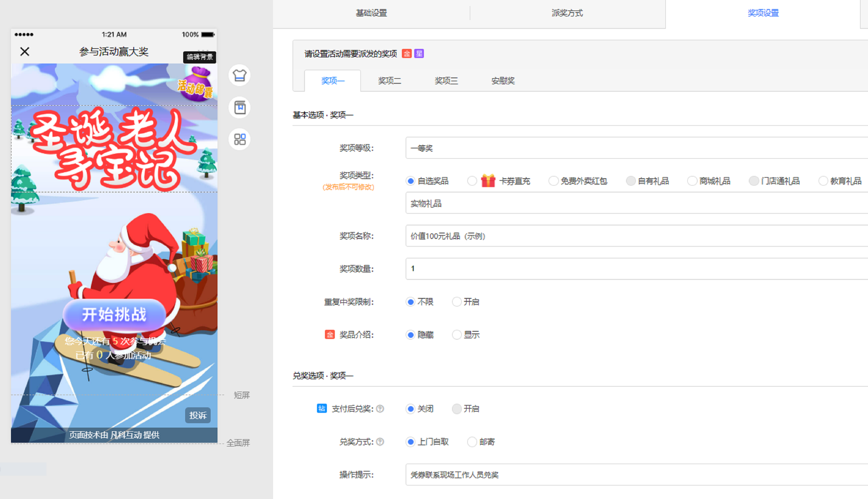Click the shirt-shaped skin icon
The image size is (868, 499).
240,75
